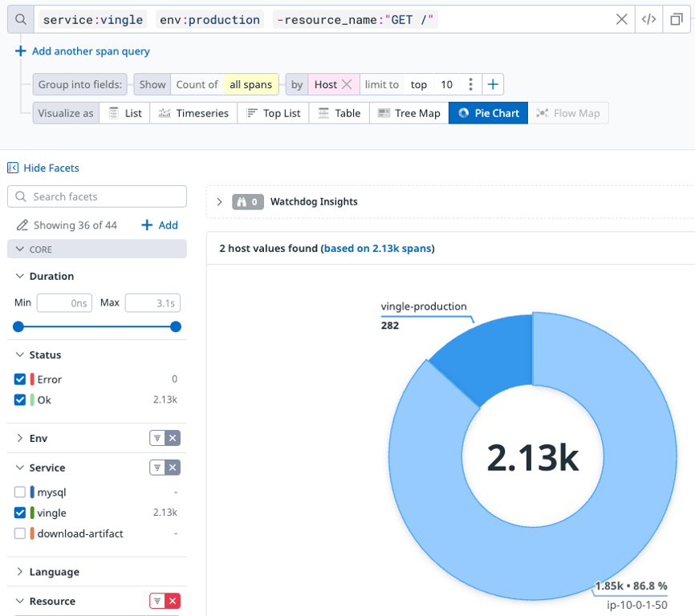Select the Flow Map visualization
Image resolution: width=695 pixels, height=616 pixels.
pos(567,113)
